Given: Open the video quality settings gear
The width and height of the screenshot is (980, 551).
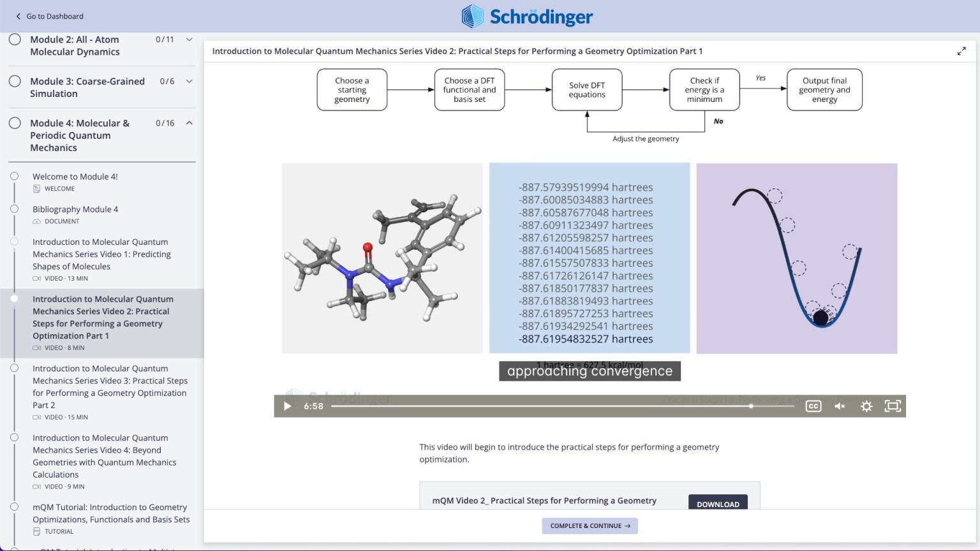Looking at the screenshot, I should [866, 406].
